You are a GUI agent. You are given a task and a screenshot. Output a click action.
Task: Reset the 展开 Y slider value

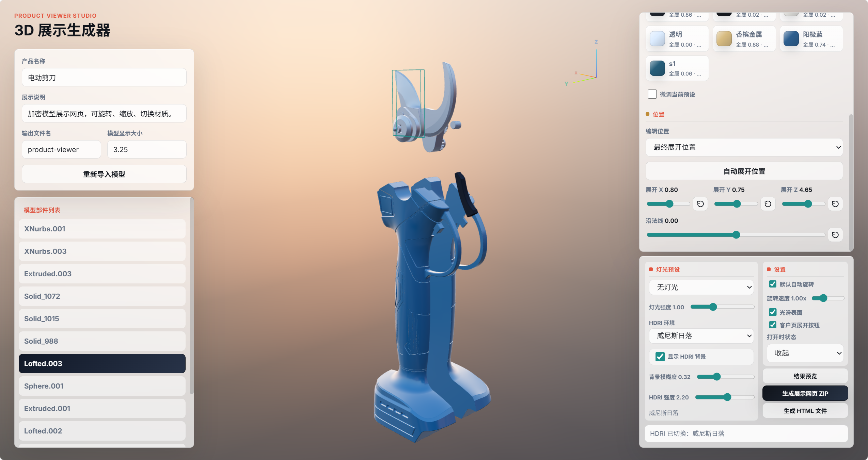click(768, 204)
